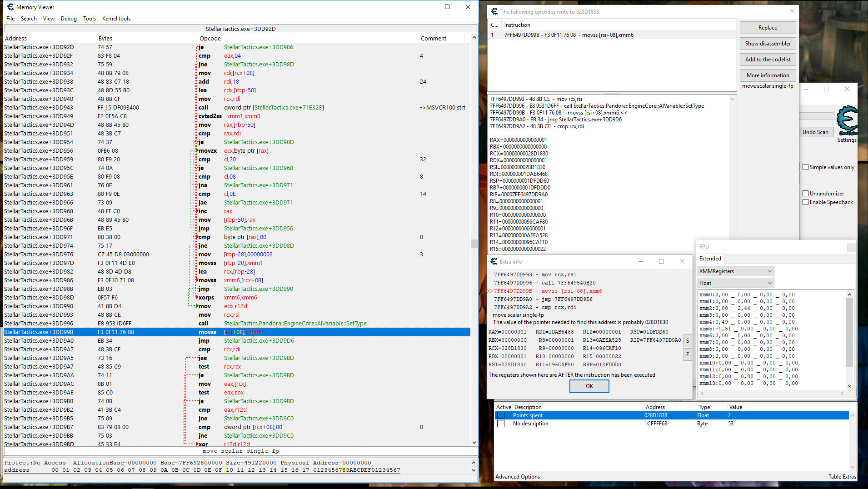The image size is (868, 489).
Task: Select the highlighted row StellarTactics.exe+3DD99B
Action: pyautogui.click(x=237, y=332)
